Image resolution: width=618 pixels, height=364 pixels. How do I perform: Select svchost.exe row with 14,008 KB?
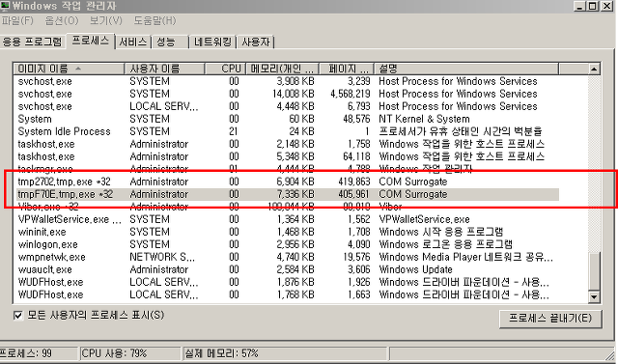pyautogui.click(x=288, y=94)
